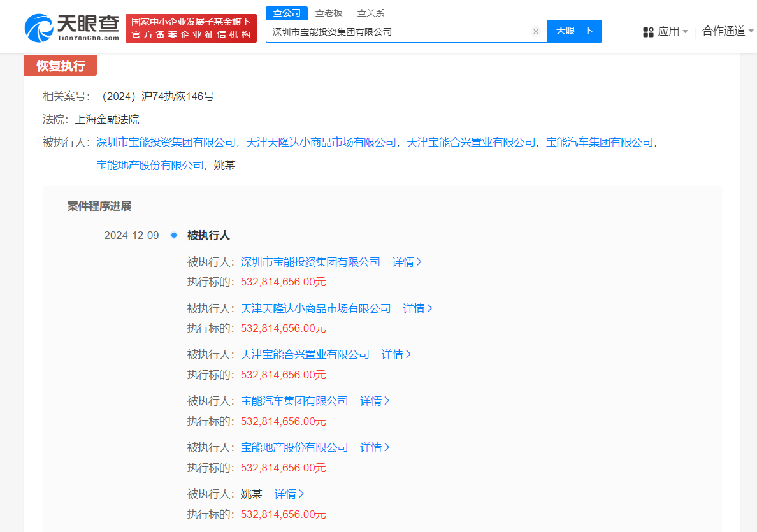Open 宝能地产股份有限公司 link in header list
Image resolution: width=757 pixels, height=532 pixels.
click(x=150, y=165)
